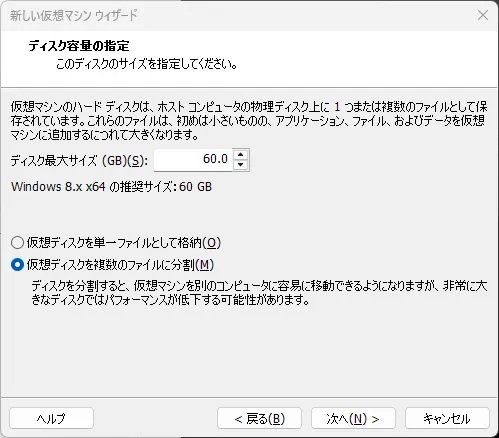Click the このディスクのサイズを指定してください subtitle
The width and height of the screenshot is (499, 438).
147,64
